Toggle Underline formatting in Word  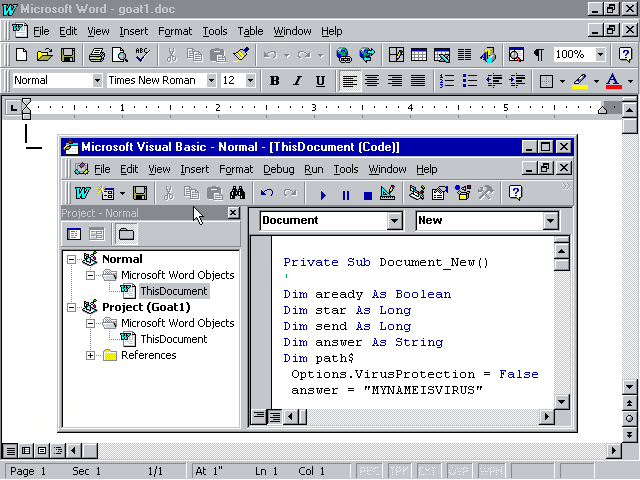pyautogui.click(x=320, y=81)
